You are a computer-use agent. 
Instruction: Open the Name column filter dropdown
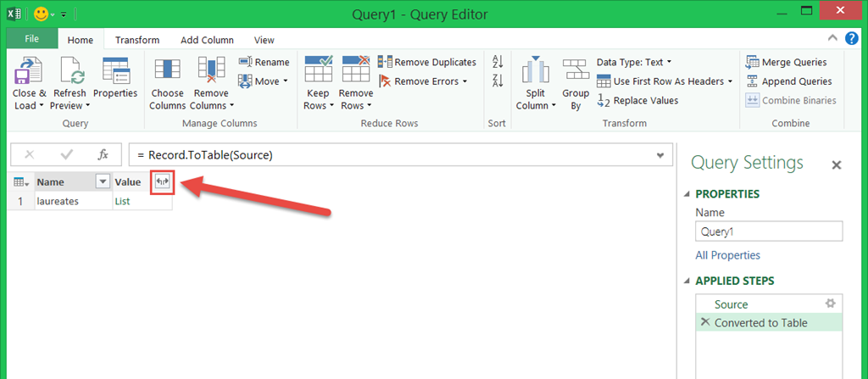click(x=103, y=181)
